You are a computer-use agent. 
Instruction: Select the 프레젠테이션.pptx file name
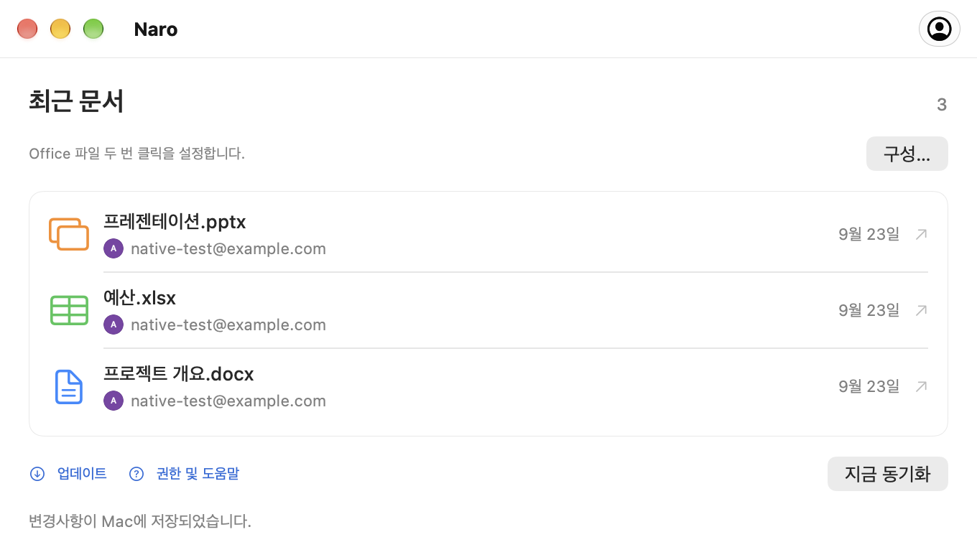click(x=175, y=222)
